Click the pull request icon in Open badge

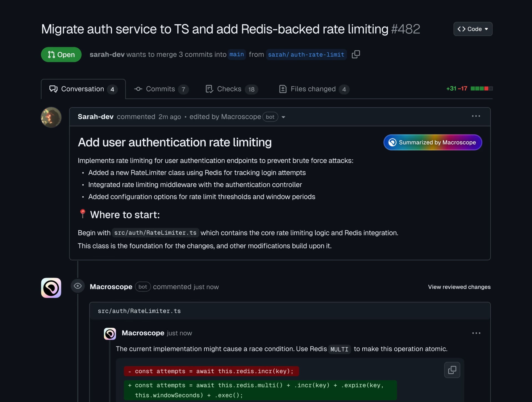click(51, 54)
